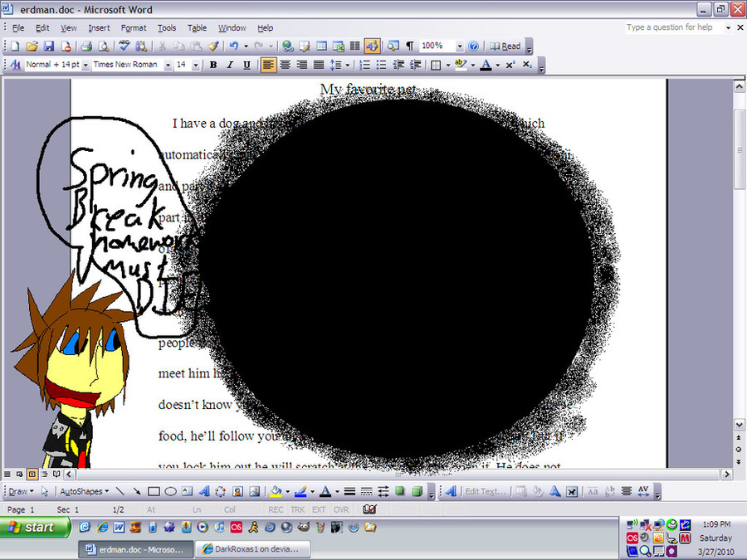Open the Shadow Style options
The image size is (747, 560).
point(400,491)
